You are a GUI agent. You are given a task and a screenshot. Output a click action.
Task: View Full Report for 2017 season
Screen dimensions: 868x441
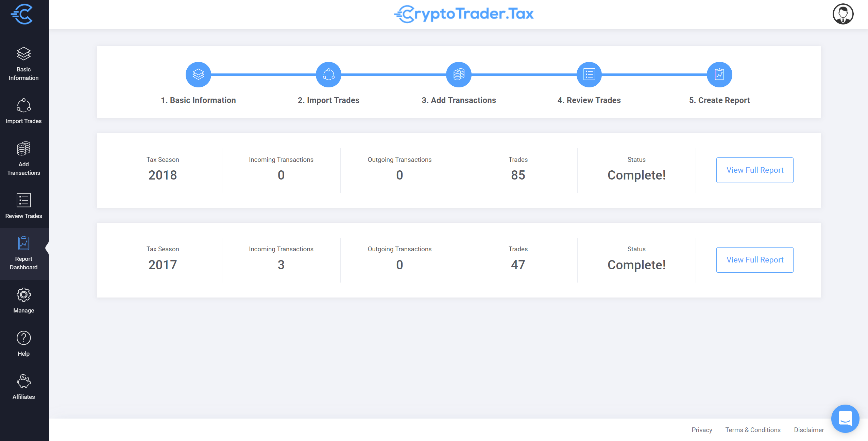click(754, 260)
